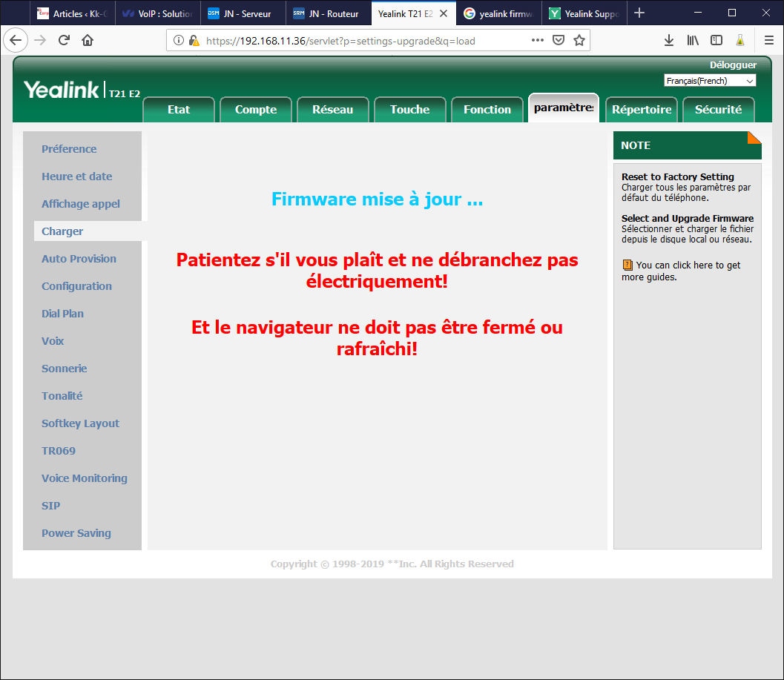Select Softkey Layout from the sidebar
Viewport: 784px width, 680px height.
coord(80,423)
